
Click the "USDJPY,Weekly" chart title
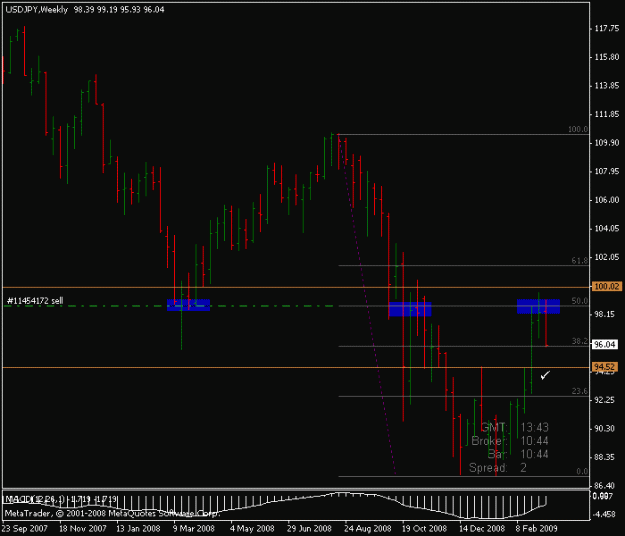click(x=37, y=10)
